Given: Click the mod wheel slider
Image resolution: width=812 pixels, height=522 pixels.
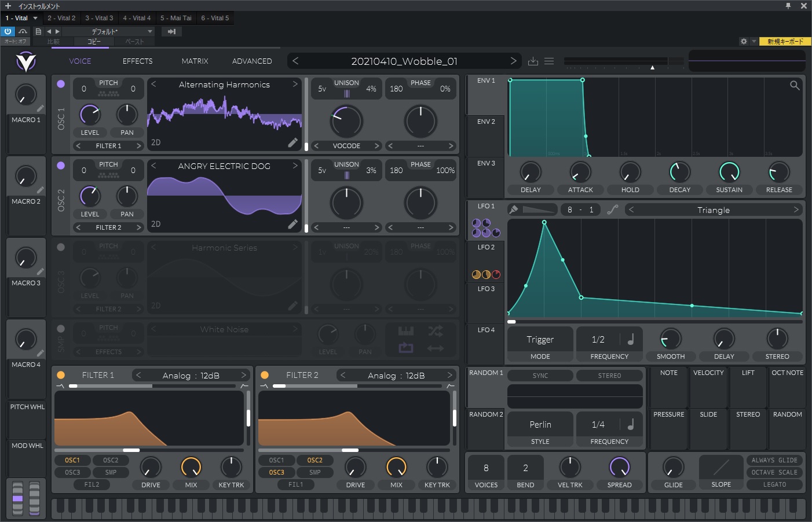Looking at the screenshot, I should coord(34,498).
